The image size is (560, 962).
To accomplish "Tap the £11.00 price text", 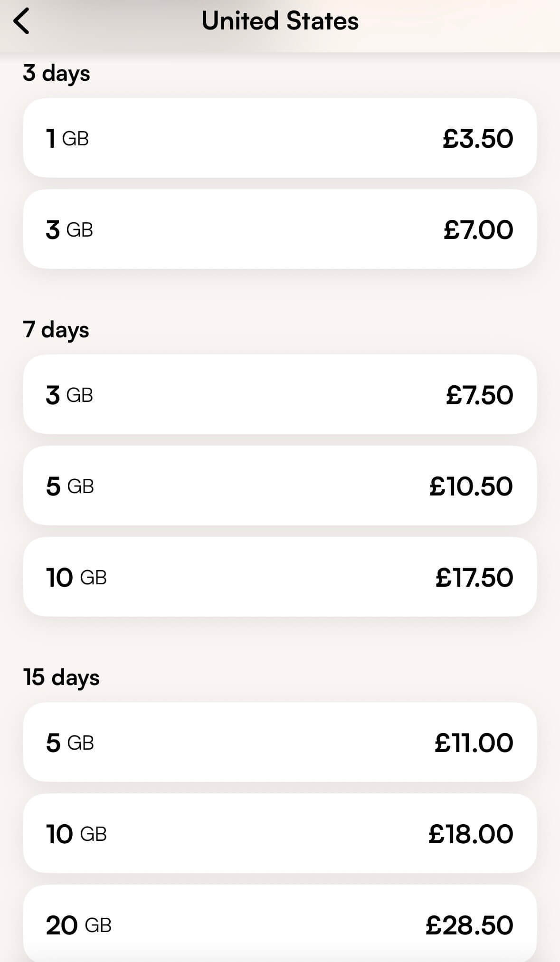I will point(474,743).
